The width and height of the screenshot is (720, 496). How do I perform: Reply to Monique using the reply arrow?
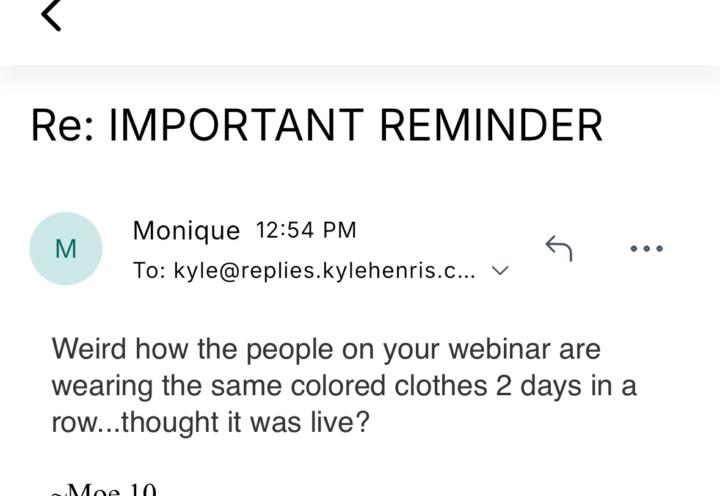[x=558, y=247]
